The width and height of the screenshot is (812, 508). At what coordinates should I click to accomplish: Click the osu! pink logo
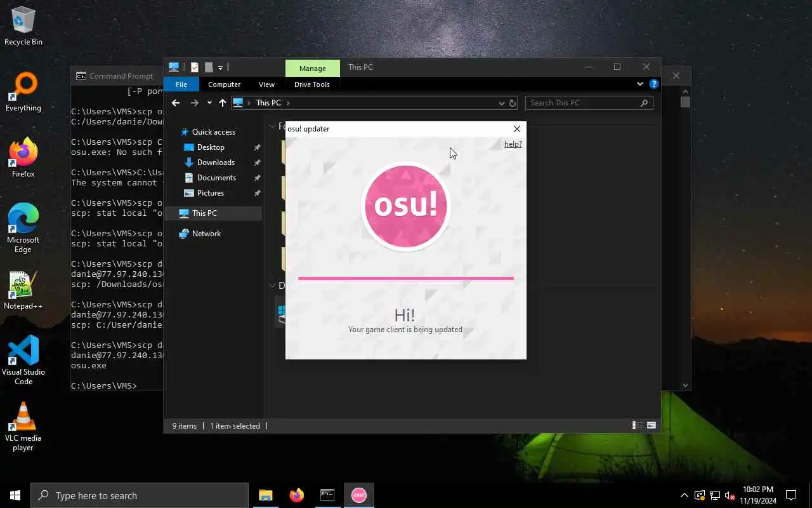pos(406,206)
